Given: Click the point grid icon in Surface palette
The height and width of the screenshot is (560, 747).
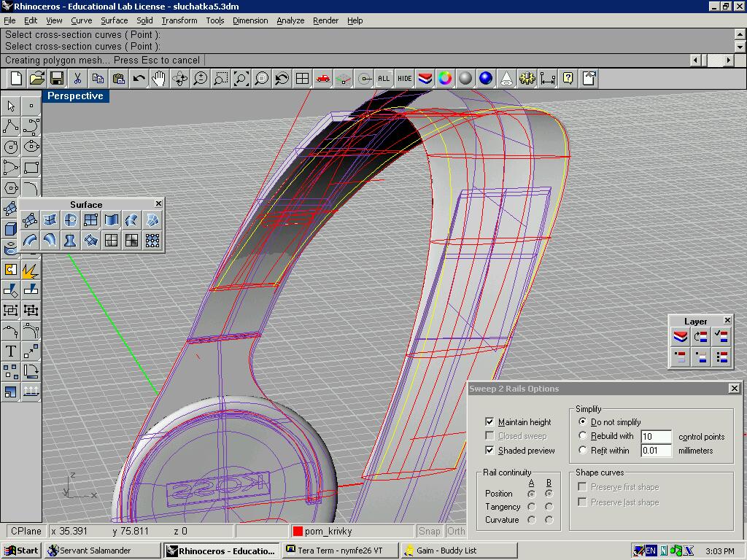Looking at the screenshot, I should click(152, 241).
